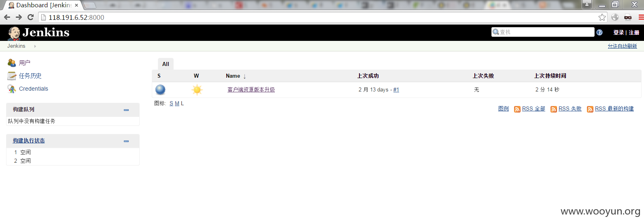Collapse the 构建执行状态 panel
This screenshot has width=644, height=223.
tap(126, 141)
